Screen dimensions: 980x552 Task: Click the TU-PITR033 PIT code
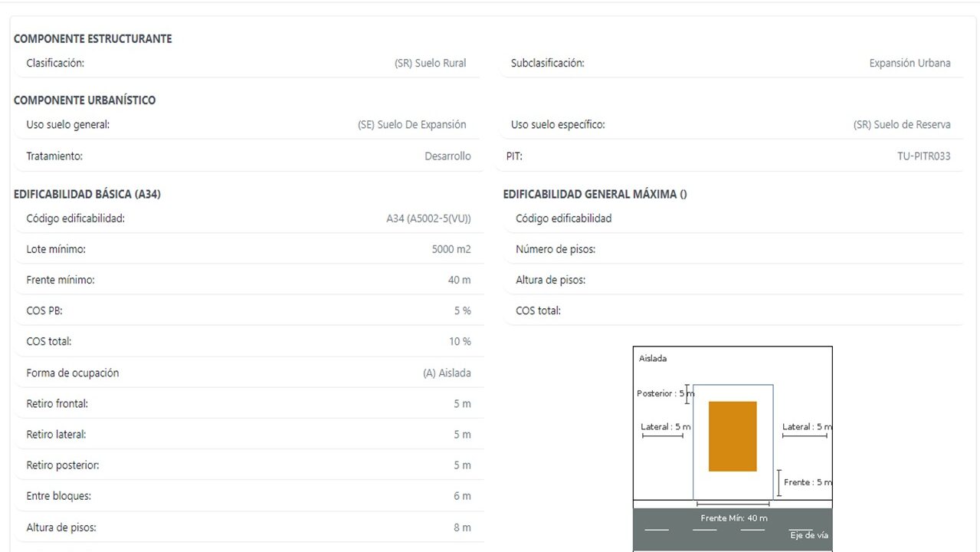[924, 156]
